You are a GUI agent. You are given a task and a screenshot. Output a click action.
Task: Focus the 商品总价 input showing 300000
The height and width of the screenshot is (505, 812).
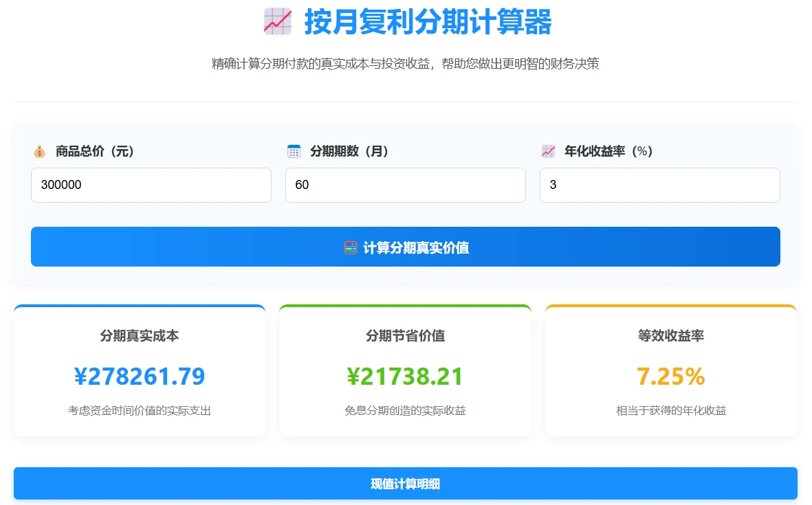point(151,185)
